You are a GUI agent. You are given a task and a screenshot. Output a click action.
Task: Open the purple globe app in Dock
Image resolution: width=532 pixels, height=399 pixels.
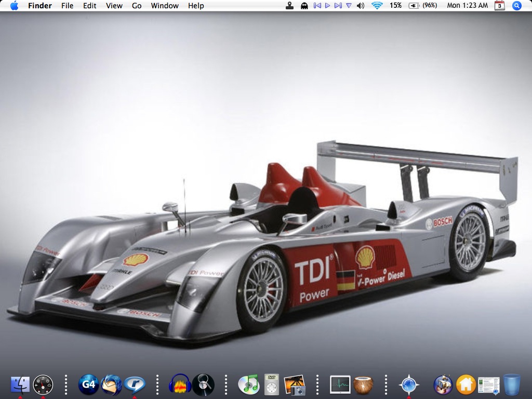click(x=443, y=385)
